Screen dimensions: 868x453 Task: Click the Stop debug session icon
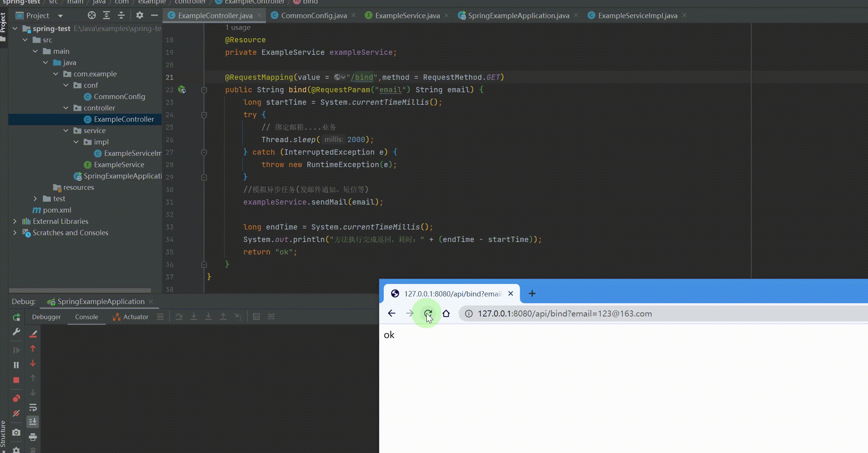point(16,379)
